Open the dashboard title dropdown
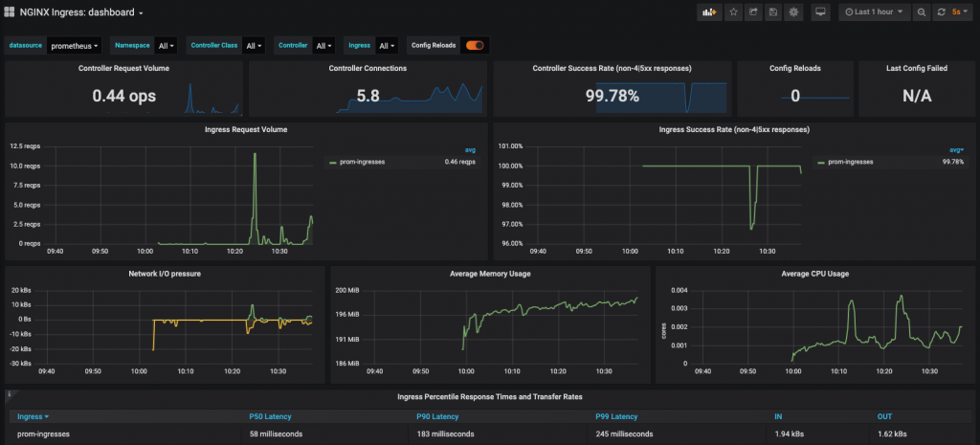Image resolution: width=980 pixels, height=445 pixels. [82, 11]
